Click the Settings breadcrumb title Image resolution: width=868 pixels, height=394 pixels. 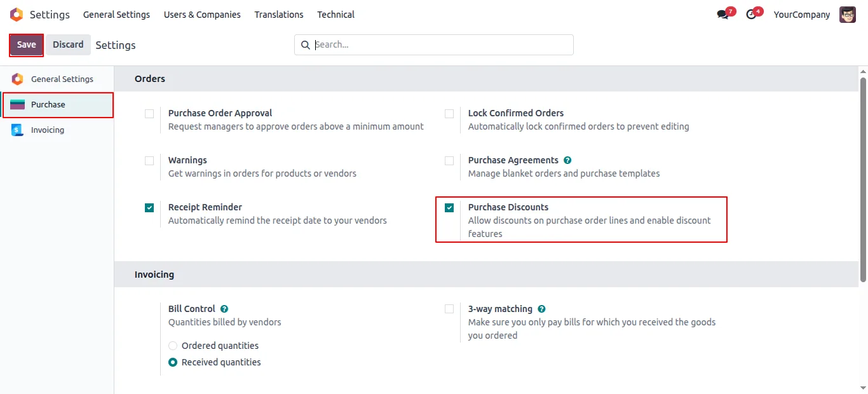click(x=116, y=45)
